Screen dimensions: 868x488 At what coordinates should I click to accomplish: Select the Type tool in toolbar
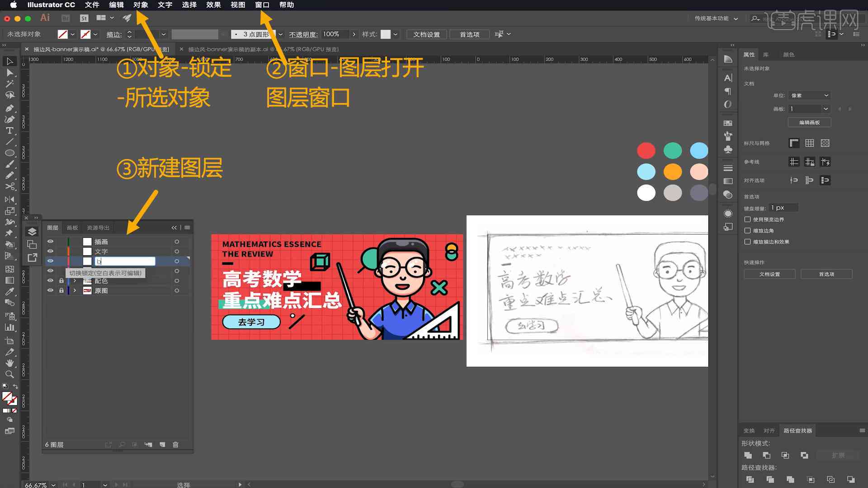8,130
